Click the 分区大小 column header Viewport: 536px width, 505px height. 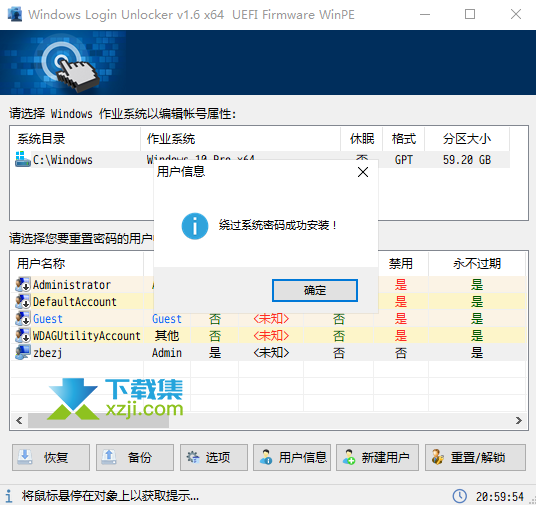467,139
